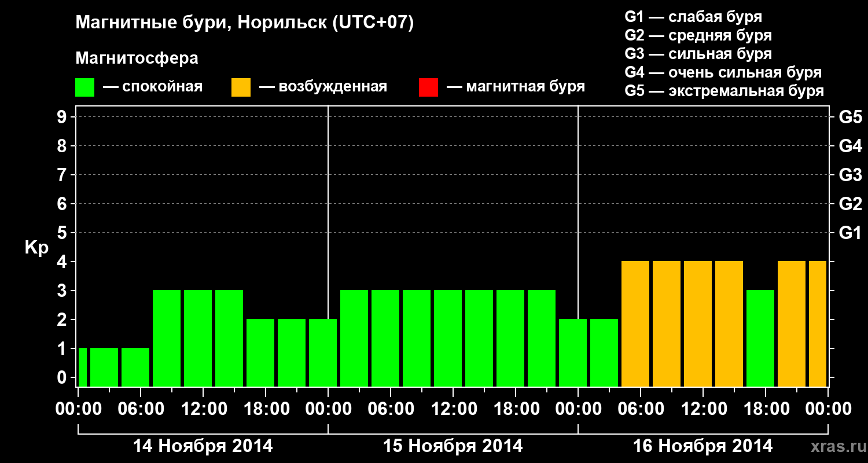Click the Kp 2 bar crossing midnight into 16 Ноября

(573, 352)
